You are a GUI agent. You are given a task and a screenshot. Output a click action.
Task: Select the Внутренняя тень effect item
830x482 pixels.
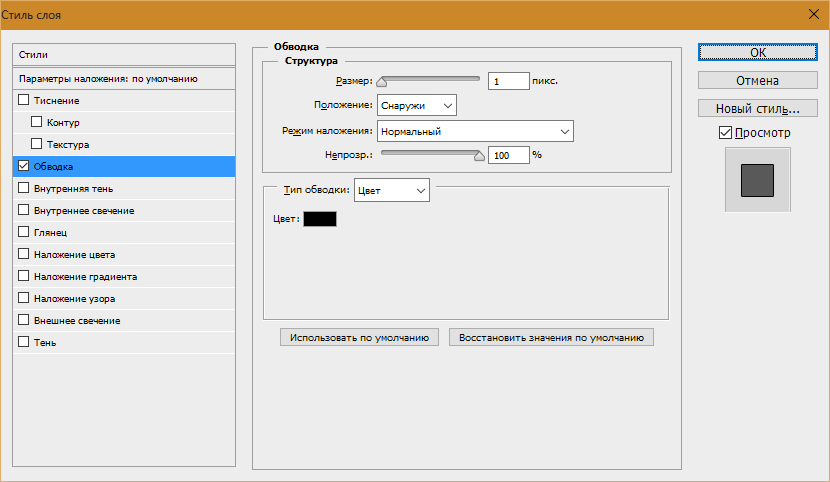click(x=124, y=188)
